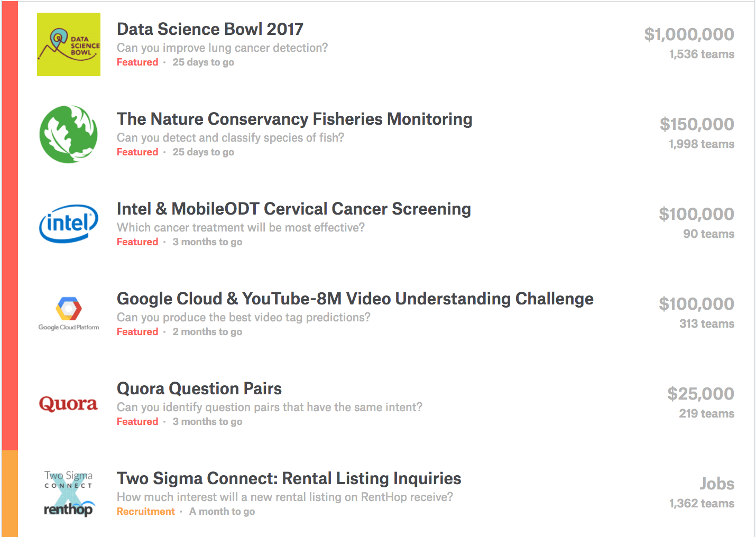Click the Two Sigma Connect renthop logo
Image resolution: width=756 pixels, height=537 pixels.
click(69, 494)
